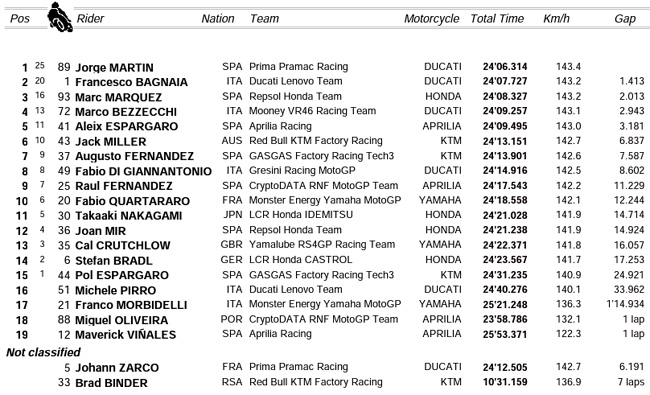Screen dimensions: 650x395
Task: Select the Rider column header
Action: tap(90, 19)
